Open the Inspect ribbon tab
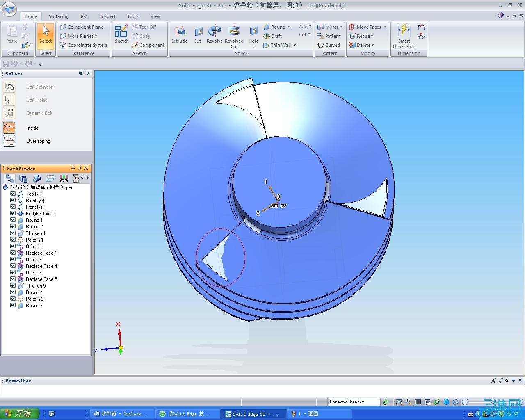This screenshot has height=420, width=525. [108, 16]
